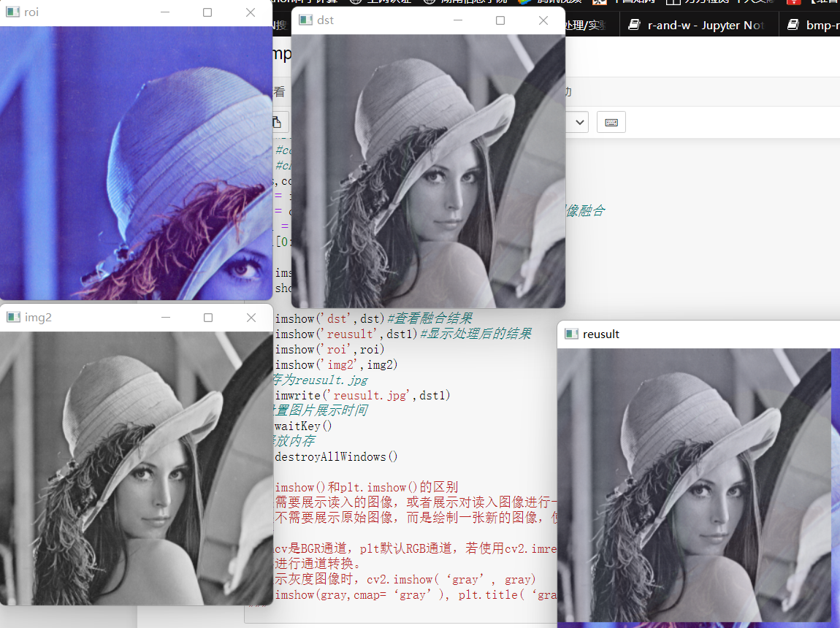
Task: Click the reusult window title text
Action: point(601,334)
